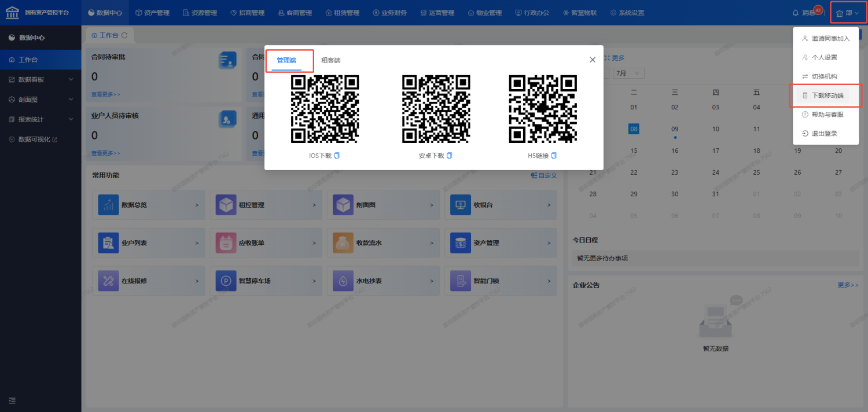The width and height of the screenshot is (868, 412).
Task: Click the 合同待审批 stamp icon
Action: tap(227, 60)
